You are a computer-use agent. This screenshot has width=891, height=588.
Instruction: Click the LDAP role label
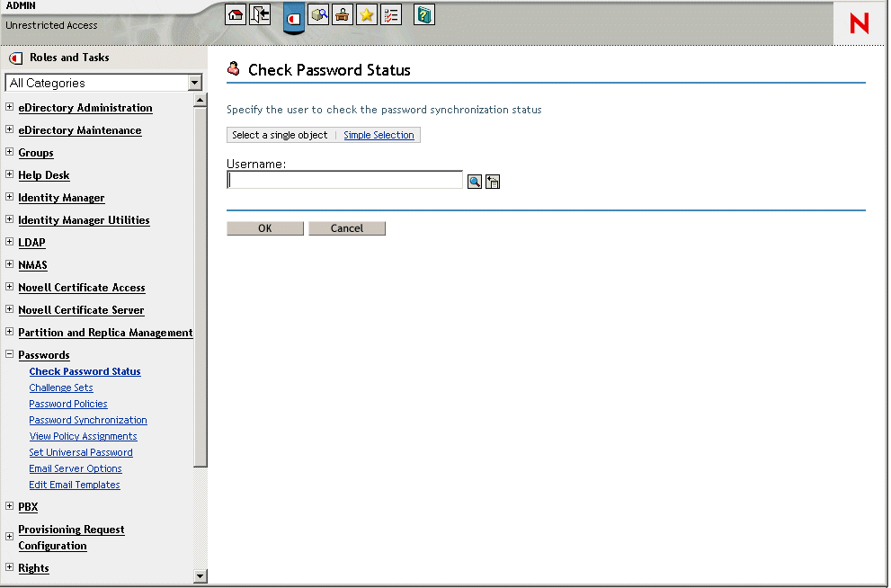click(x=31, y=243)
